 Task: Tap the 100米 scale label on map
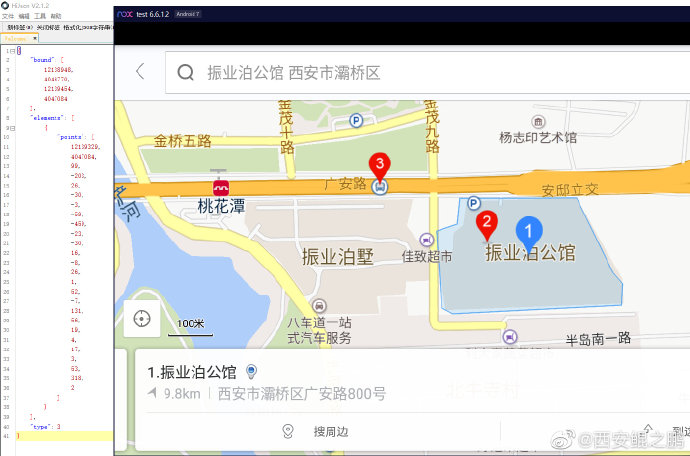[191, 324]
